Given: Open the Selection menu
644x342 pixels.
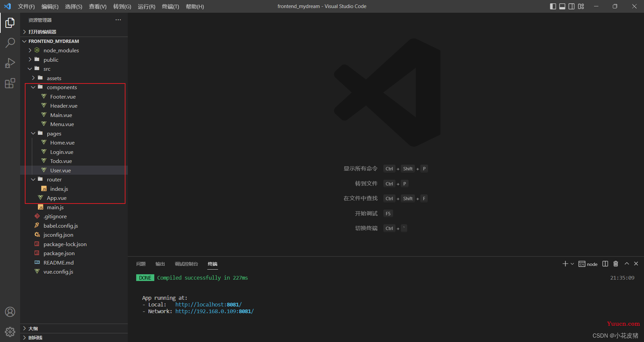Looking at the screenshot, I should pos(73,6).
